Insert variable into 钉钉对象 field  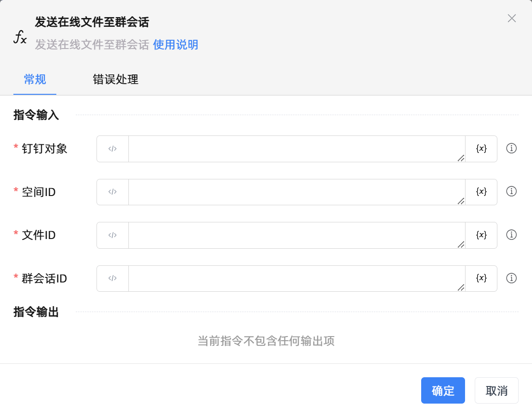pos(481,149)
